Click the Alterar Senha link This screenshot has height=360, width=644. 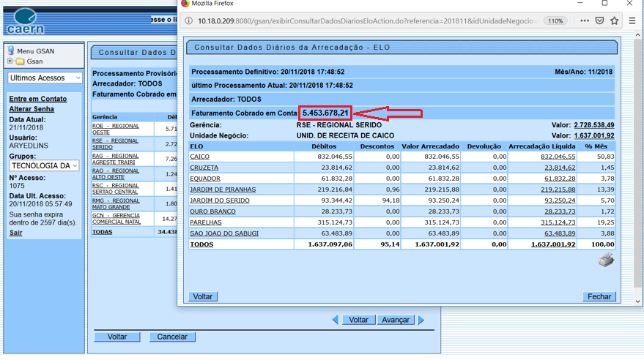point(32,109)
